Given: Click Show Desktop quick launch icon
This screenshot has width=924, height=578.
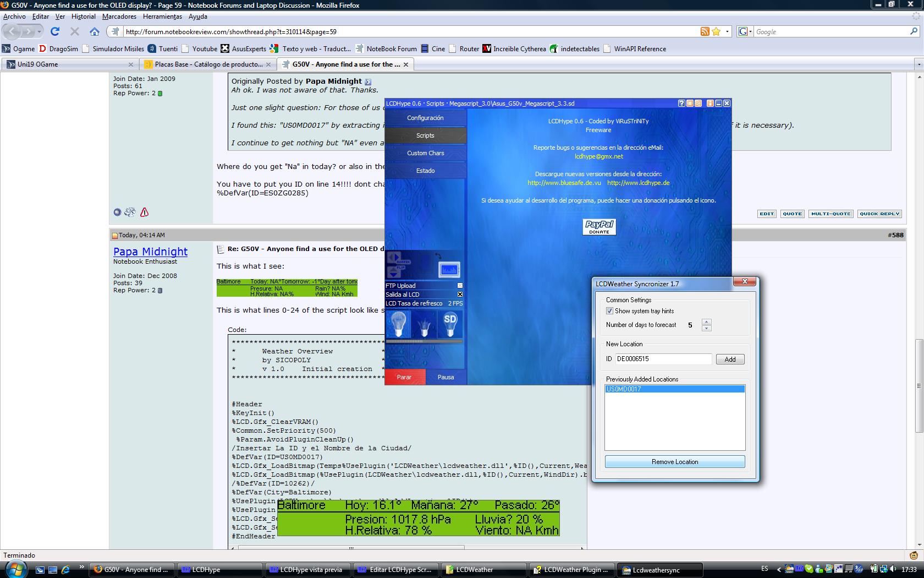Looking at the screenshot, I should click(x=52, y=570).
